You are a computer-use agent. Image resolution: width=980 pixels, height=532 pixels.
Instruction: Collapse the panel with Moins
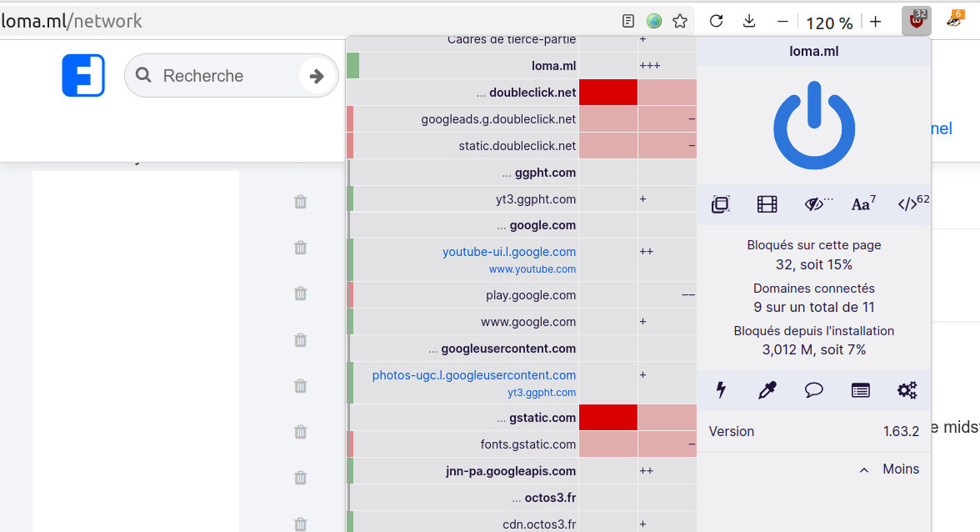click(890, 469)
